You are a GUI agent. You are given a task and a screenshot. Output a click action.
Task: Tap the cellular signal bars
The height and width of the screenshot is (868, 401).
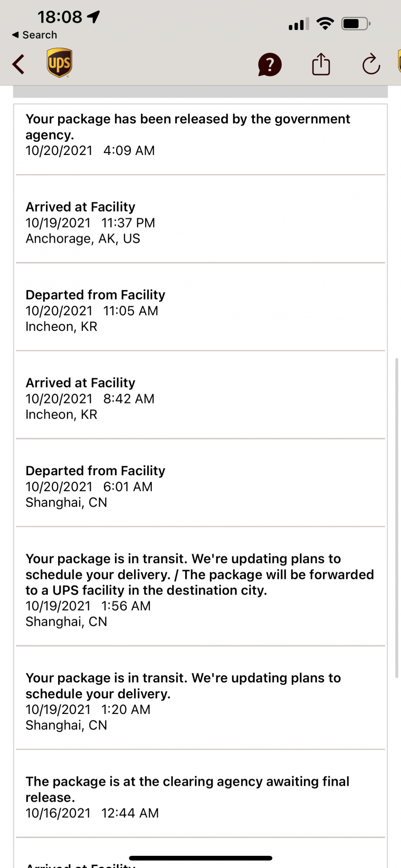pos(299,24)
